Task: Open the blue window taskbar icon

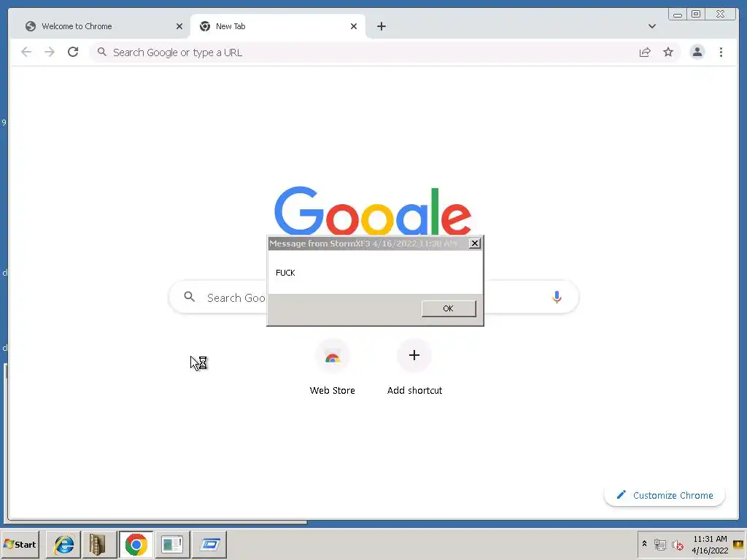Action: pos(209,544)
